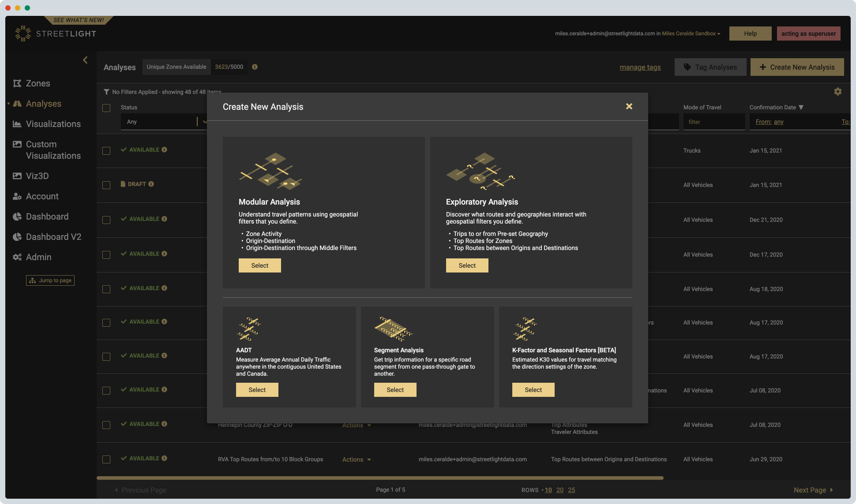Check the box for the DRAFT row
The height and width of the screenshot is (504, 856).
pyautogui.click(x=106, y=185)
